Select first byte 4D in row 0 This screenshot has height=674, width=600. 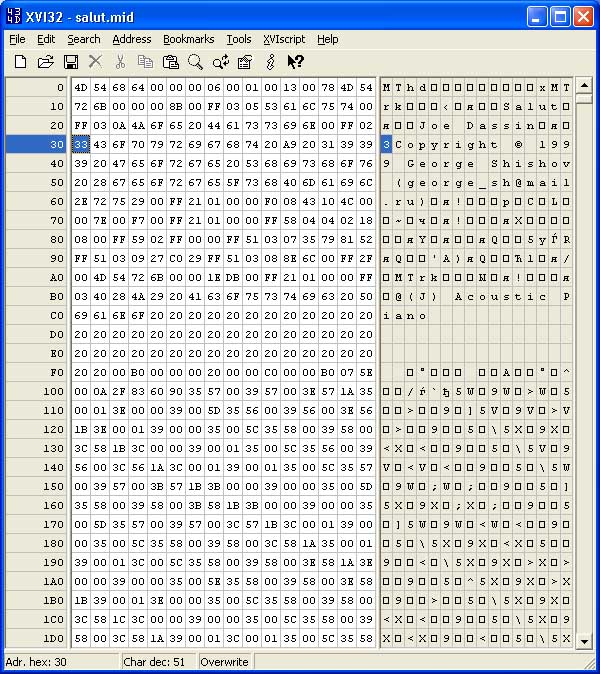coord(81,88)
